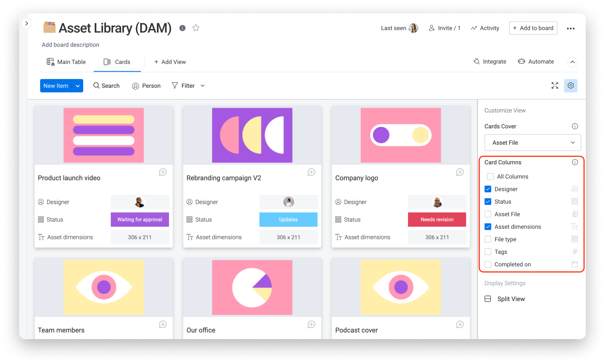The width and height of the screenshot is (605, 364).
Task: Click New Item button
Action: [56, 86]
